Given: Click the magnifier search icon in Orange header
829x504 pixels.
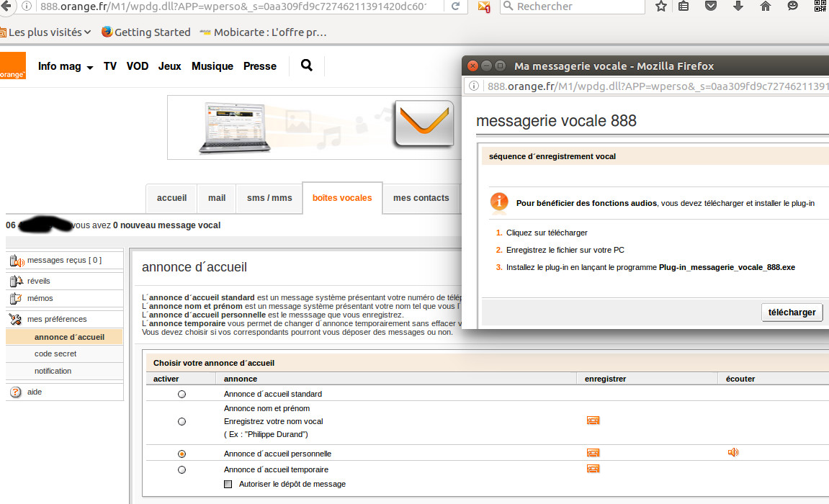Looking at the screenshot, I should click(x=307, y=66).
